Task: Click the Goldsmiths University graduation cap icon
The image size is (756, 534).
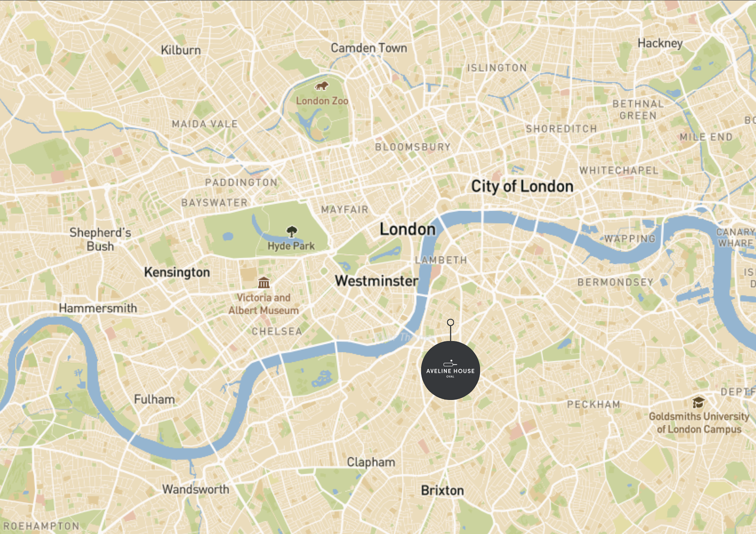Action: pyautogui.click(x=698, y=403)
